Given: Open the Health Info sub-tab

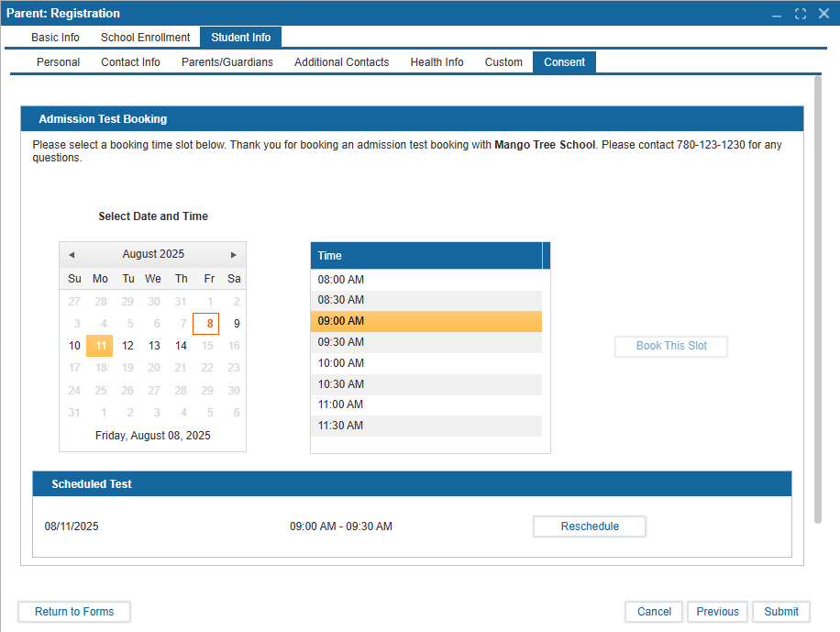Looking at the screenshot, I should [437, 62].
